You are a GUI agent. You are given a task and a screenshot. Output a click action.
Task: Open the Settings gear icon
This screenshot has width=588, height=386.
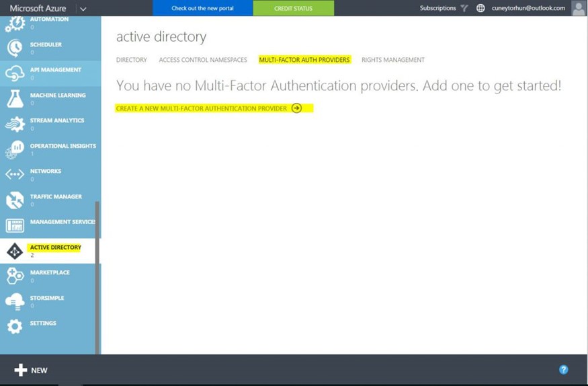click(15, 326)
